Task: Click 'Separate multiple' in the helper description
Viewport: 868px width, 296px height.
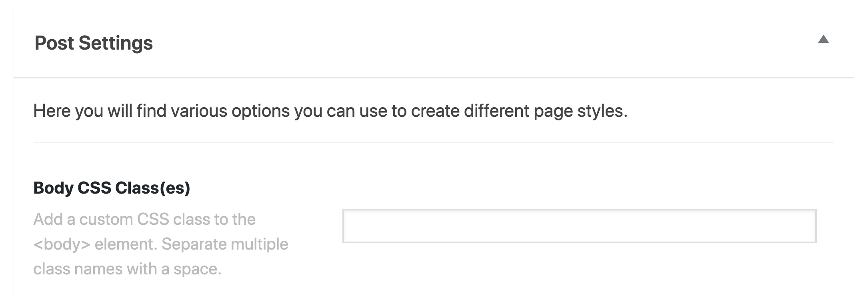Action: point(225,244)
